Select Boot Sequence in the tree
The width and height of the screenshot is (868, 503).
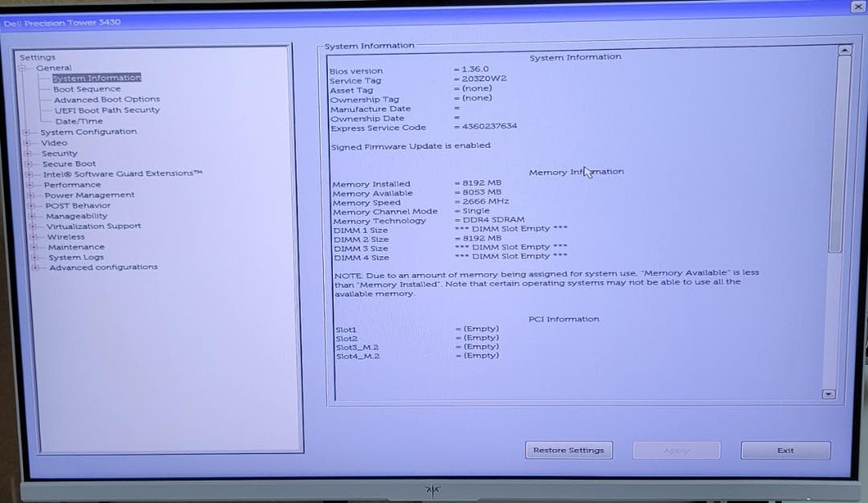pyautogui.click(x=87, y=88)
